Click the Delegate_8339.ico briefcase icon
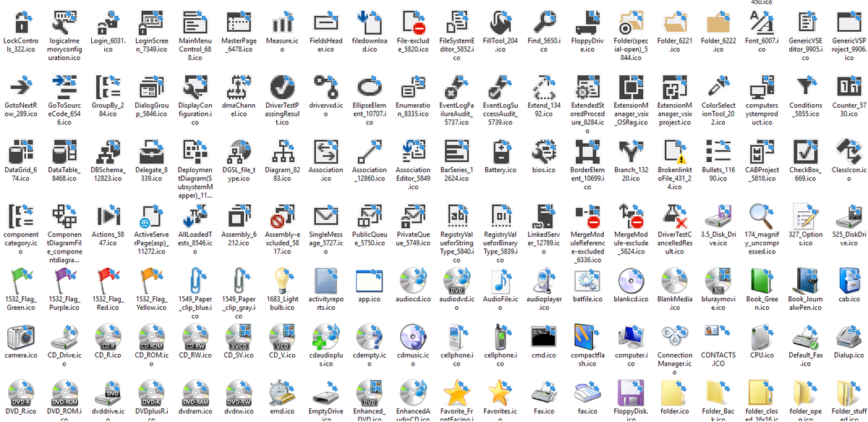 click(151, 151)
